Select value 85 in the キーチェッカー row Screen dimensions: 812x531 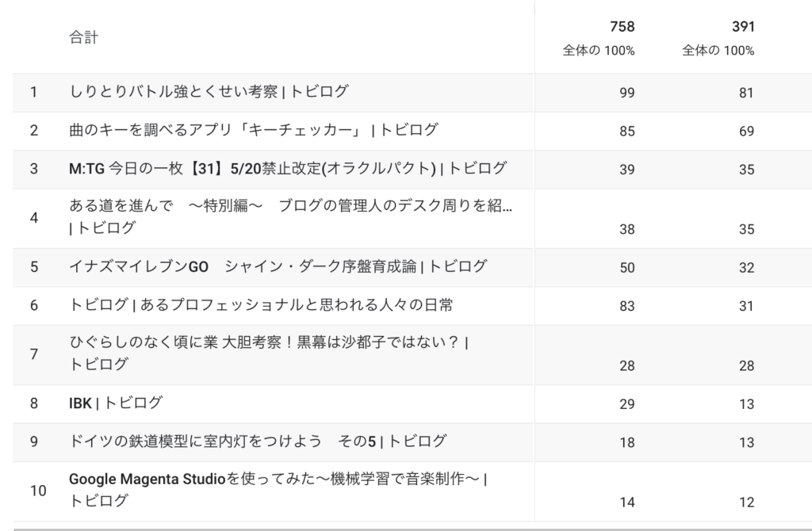click(x=626, y=132)
